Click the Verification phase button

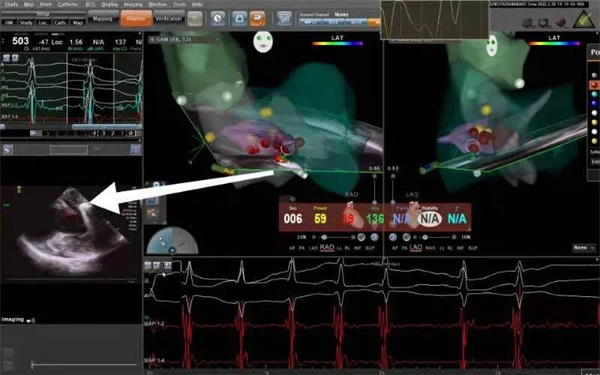(168, 18)
